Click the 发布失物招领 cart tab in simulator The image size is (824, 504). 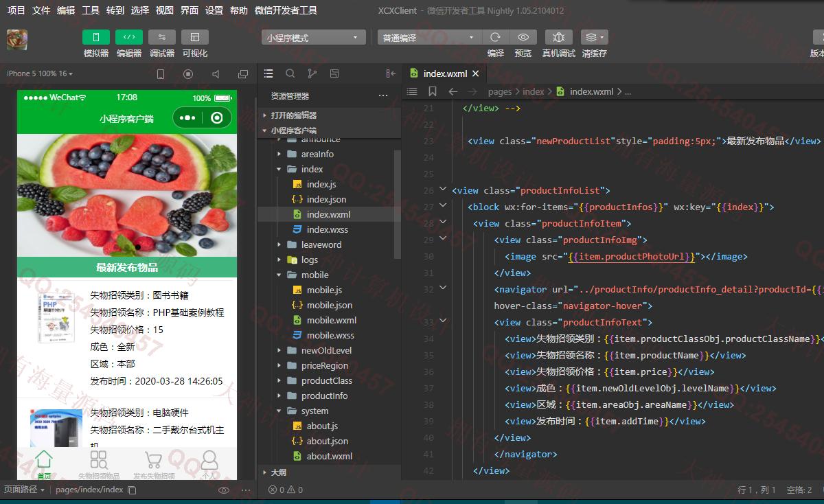coord(154,464)
